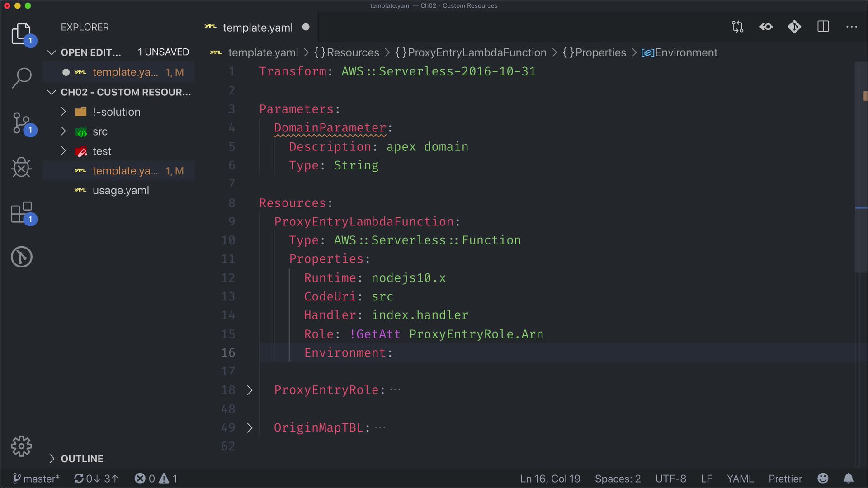Open the More Actions ellipsis menu

click(852, 27)
